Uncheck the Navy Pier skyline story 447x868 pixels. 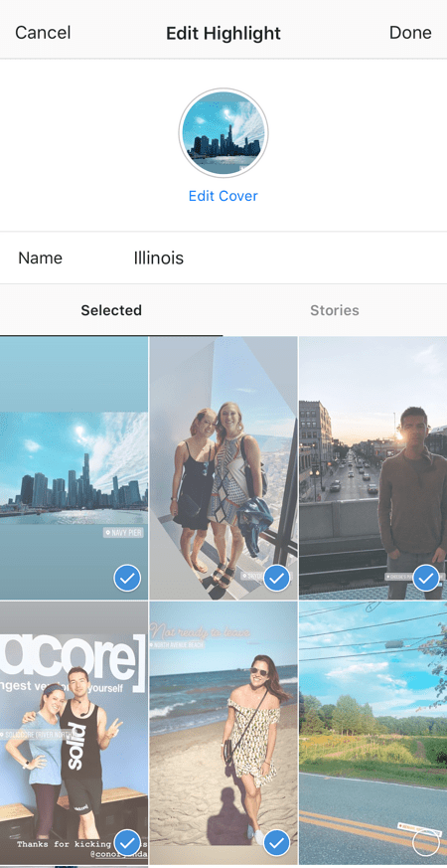click(x=127, y=579)
